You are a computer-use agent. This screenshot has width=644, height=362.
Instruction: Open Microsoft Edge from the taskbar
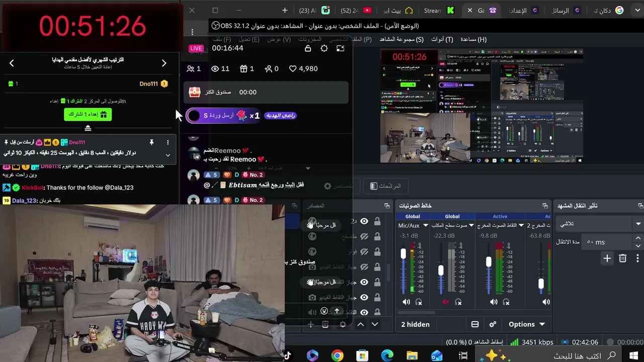click(x=387, y=355)
